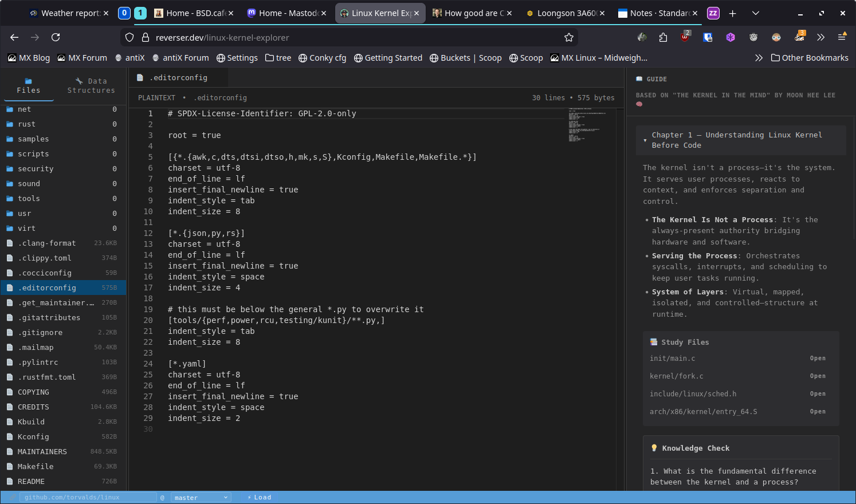Switch to the Data Structures tab

point(91,85)
